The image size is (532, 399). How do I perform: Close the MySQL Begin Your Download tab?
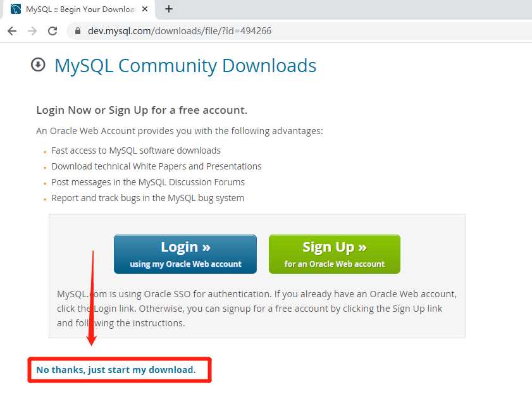145,9
